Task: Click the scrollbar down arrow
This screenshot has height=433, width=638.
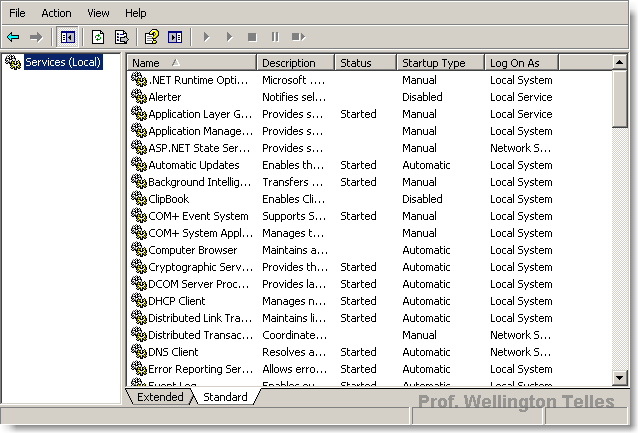Action: [619, 378]
